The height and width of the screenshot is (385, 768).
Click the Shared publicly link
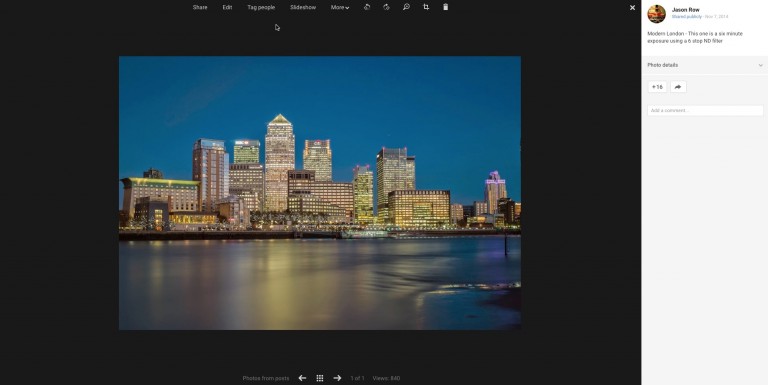pos(686,17)
